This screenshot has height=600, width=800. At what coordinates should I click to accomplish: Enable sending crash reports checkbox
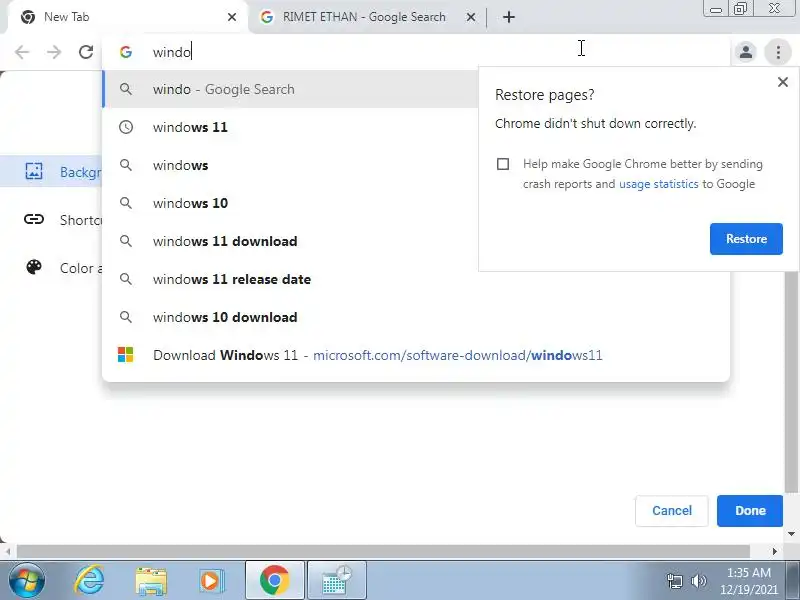click(503, 164)
